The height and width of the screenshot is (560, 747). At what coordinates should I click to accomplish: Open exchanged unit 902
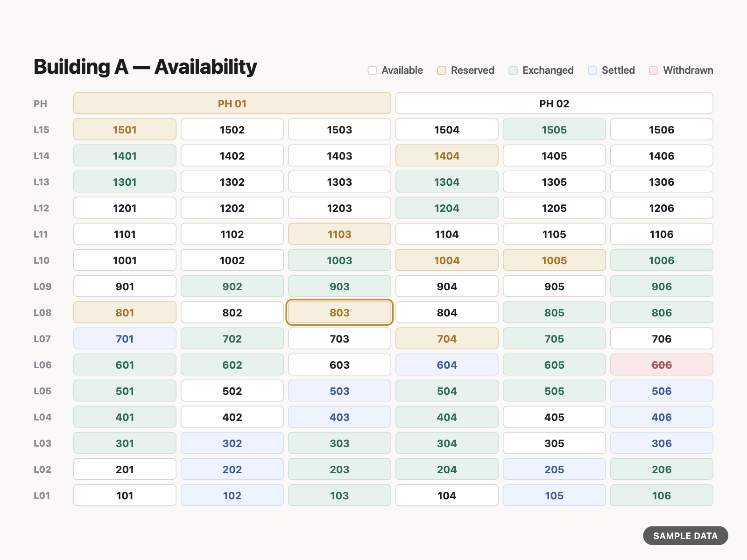click(232, 286)
